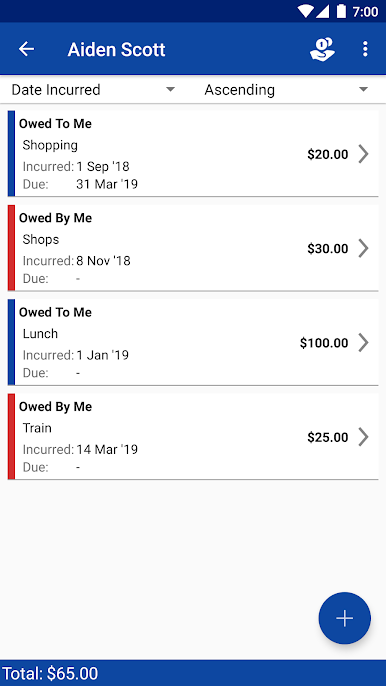The image size is (386, 686).
Task: Tap the plus floating action button
Action: pyautogui.click(x=344, y=618)
